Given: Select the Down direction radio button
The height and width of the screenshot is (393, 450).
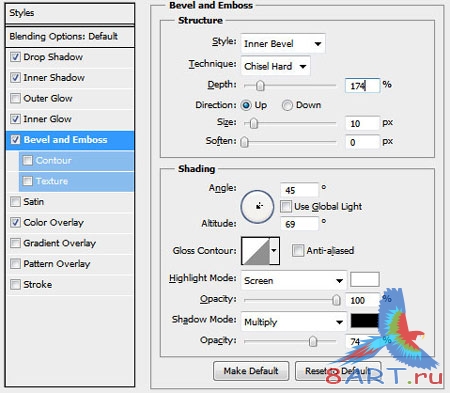Looking at the screenshot, I should click(287, 105).
